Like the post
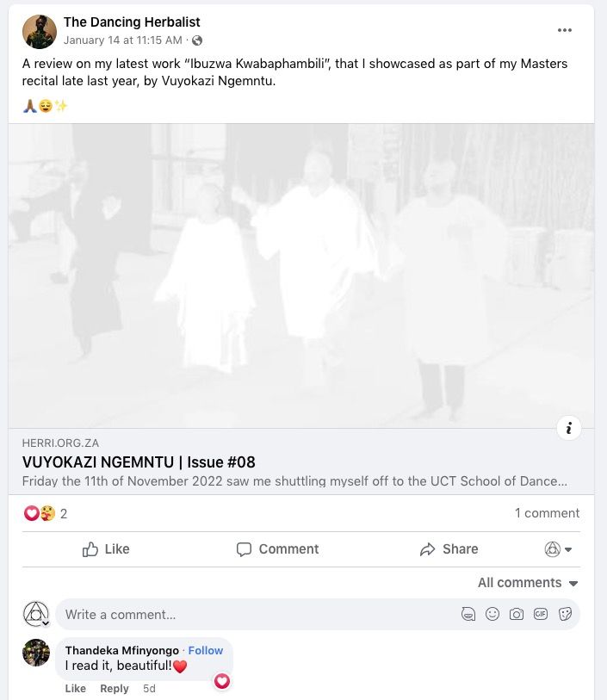 106,549
